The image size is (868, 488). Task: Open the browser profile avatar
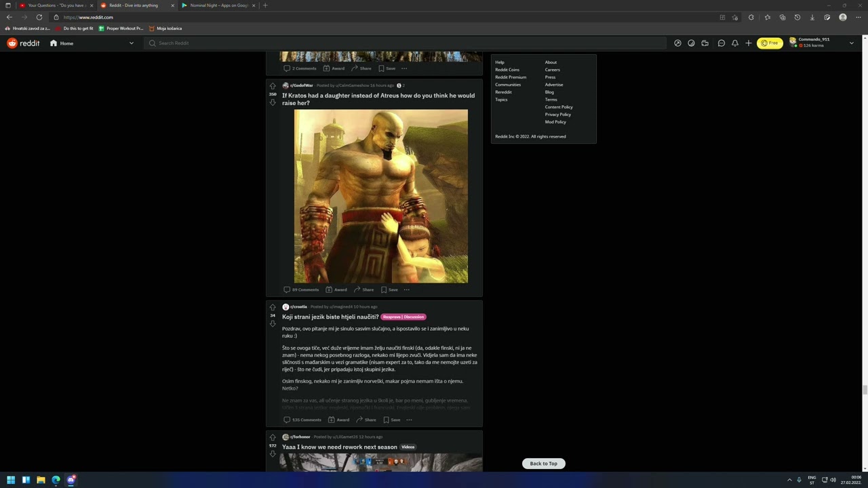click(843, 17)
